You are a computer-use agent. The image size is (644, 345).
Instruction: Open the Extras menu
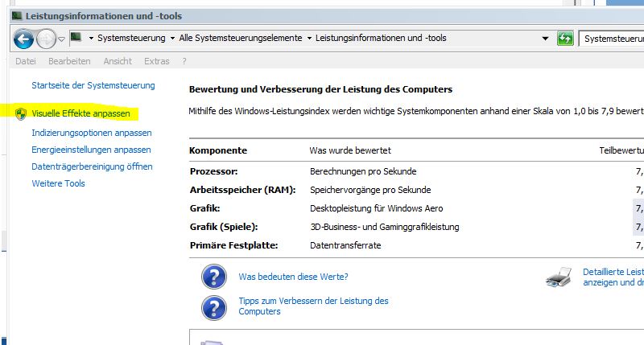tap(156, 61)
